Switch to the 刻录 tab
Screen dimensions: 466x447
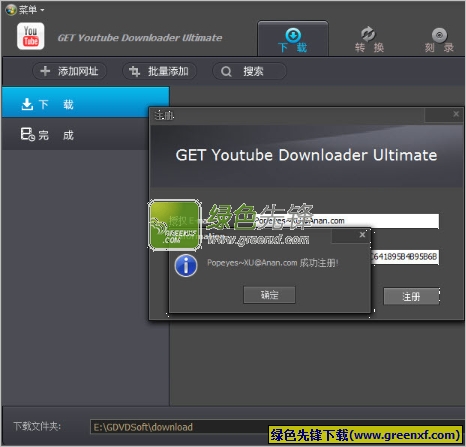(x=439, y=40)
